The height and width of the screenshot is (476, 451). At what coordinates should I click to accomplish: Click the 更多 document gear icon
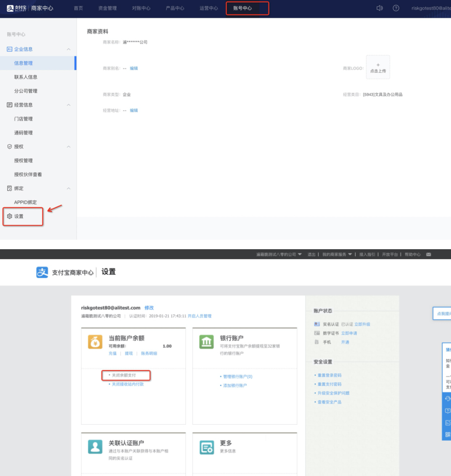point(206,447)
